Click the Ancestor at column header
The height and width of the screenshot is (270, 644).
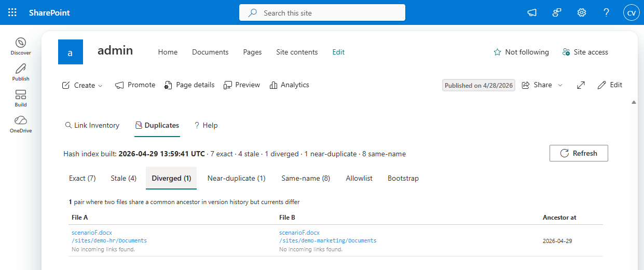coord(559,218)
